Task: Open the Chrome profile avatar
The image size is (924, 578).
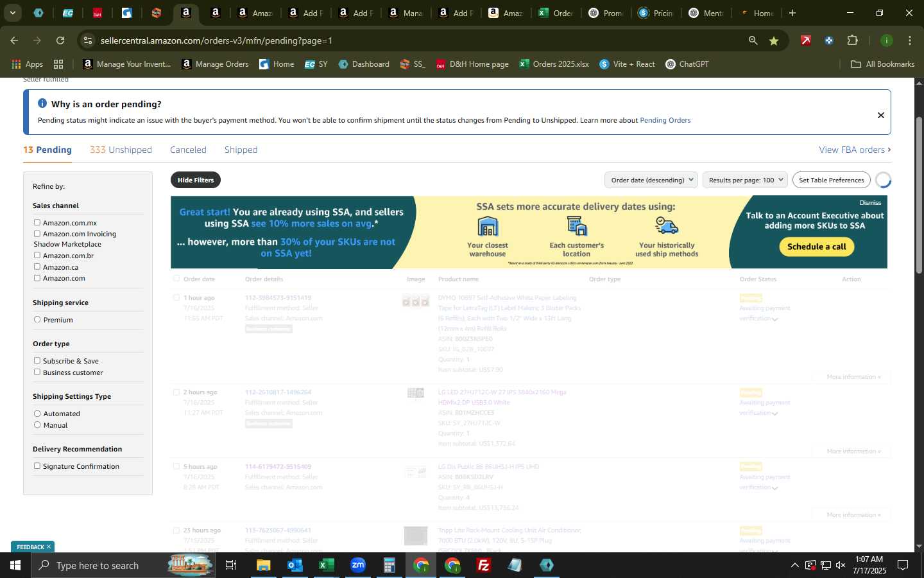Action: (886, 40)
